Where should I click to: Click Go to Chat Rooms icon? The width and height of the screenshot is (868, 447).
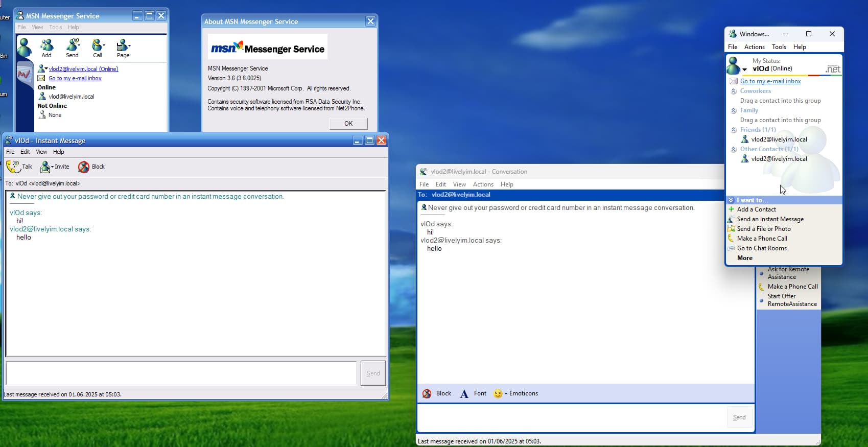coord(731,248)
